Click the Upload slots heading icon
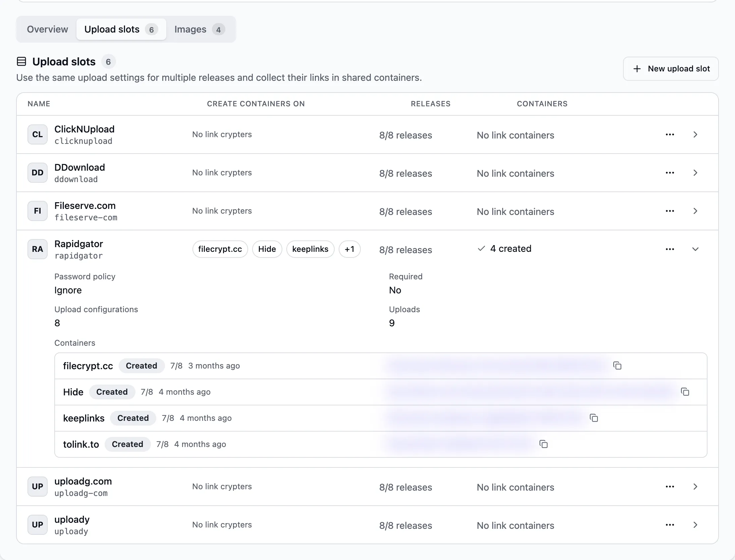This screenshot has width=735, height=560. point(21,61)
